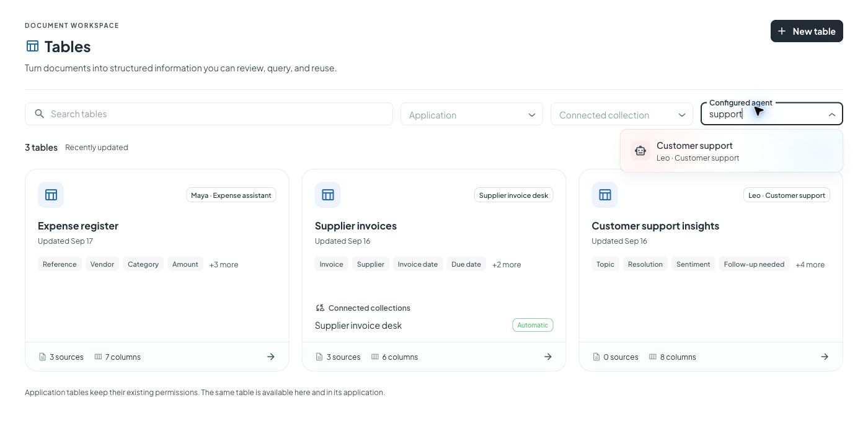Click the columns icon in Supplier invoices

(x=375, y=357)
